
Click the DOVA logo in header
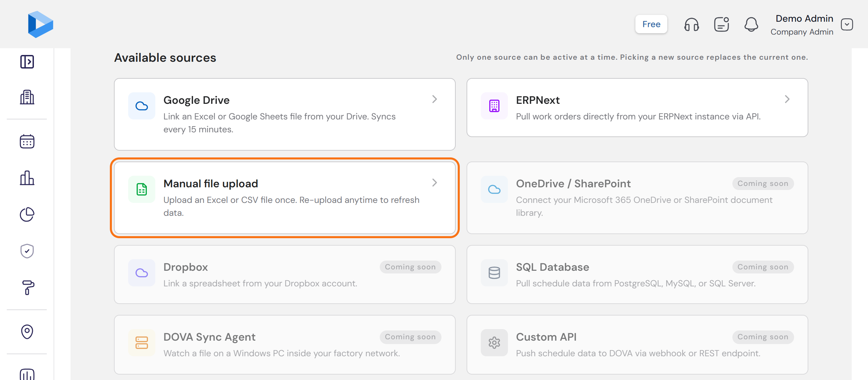coord(40,24)
